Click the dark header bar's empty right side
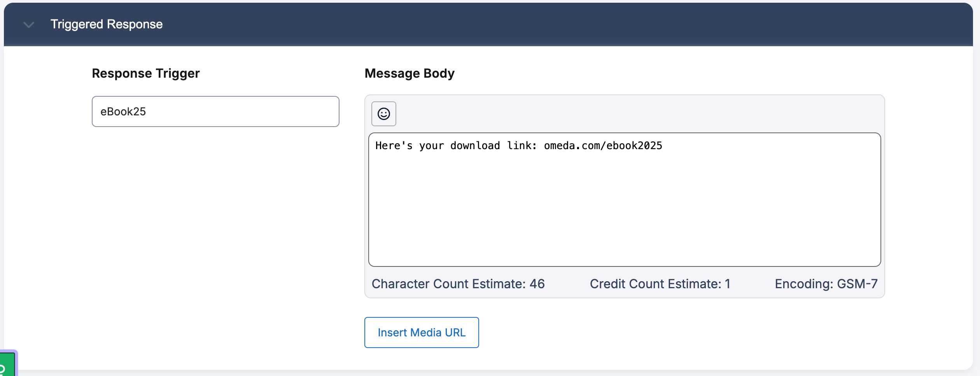Image resolution: width=980 pixels, height=376 pixels. click(700, 24)
